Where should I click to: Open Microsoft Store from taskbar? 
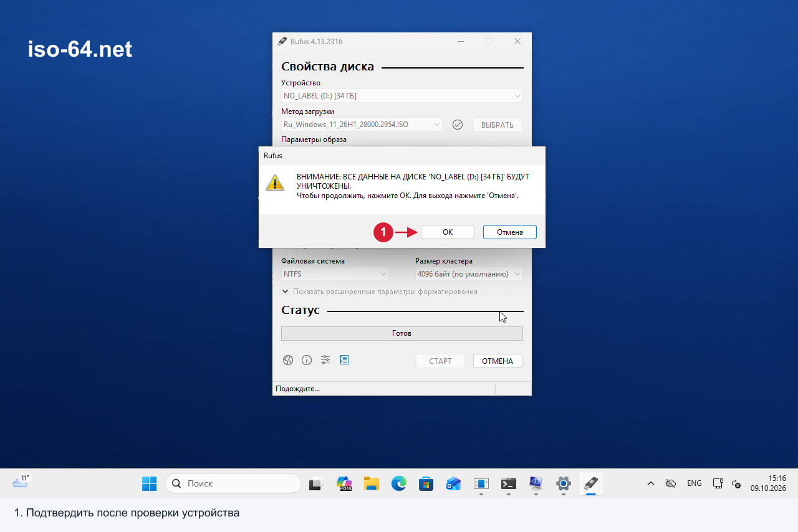426,483
